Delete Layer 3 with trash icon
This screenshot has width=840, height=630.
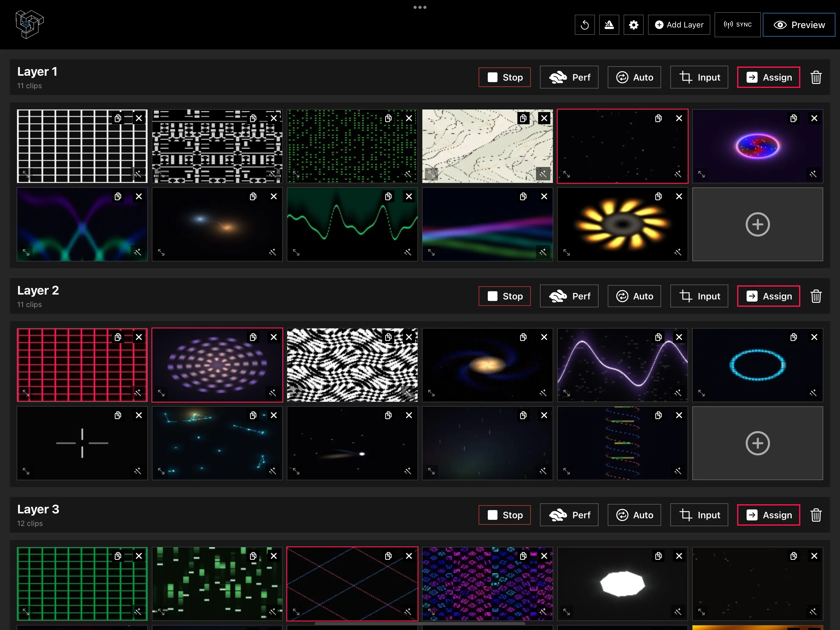[x=816, y=515]
